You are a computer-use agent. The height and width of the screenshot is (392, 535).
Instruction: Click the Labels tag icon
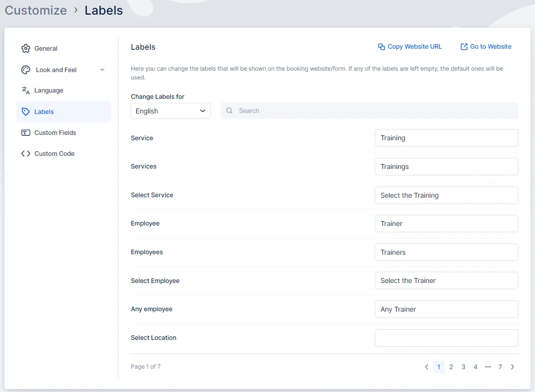[x=26, y=112]
